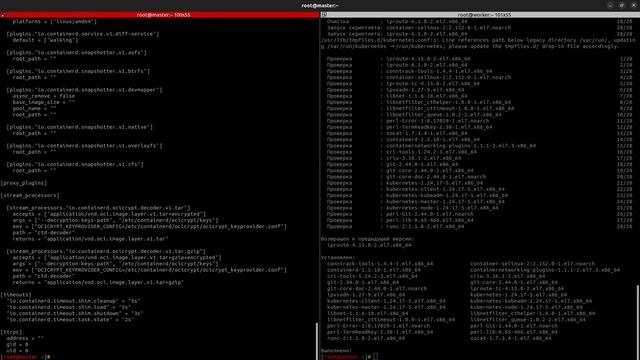640x360 pixels.
Task: Click the Проверка row numbered 28/28 for runc
Action: coord(479,227)
